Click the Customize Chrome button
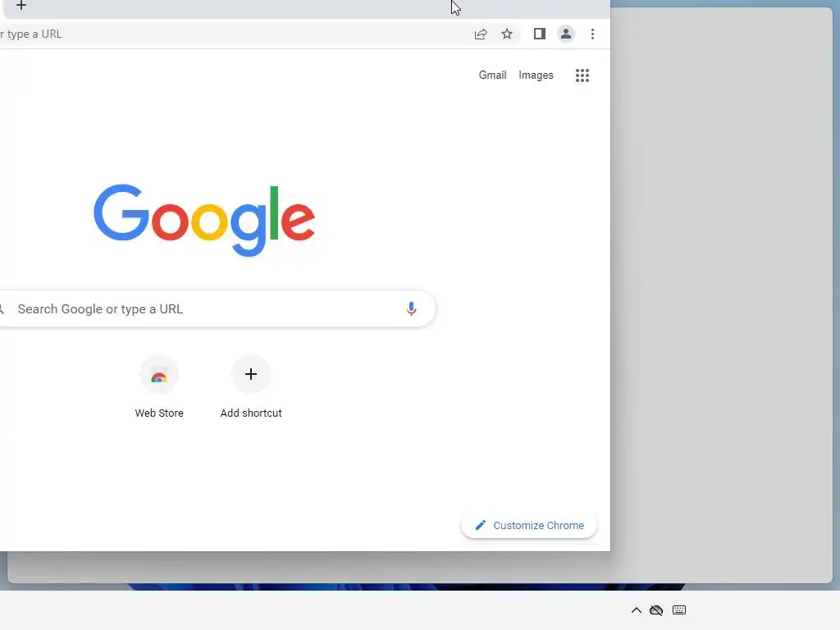This screenshot has height=630, width=840. (529, 526)
